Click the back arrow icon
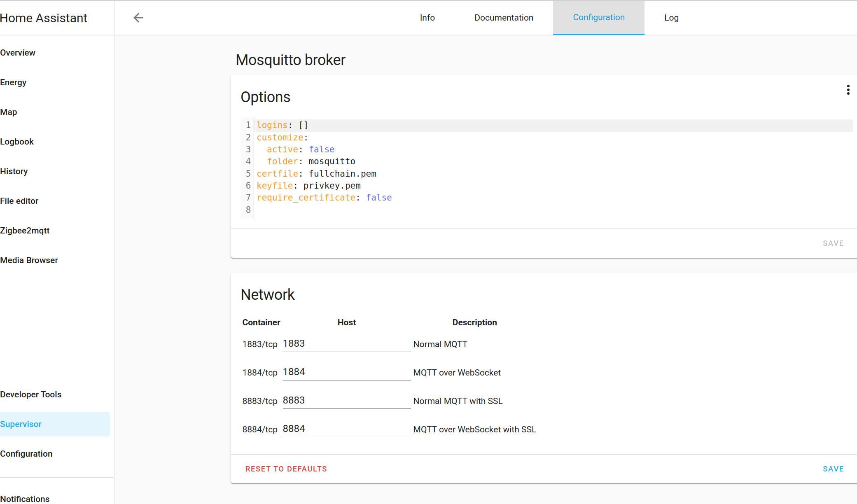Image resolution: width=857 pixels, height=504 pixels. [x=138, y=18]
